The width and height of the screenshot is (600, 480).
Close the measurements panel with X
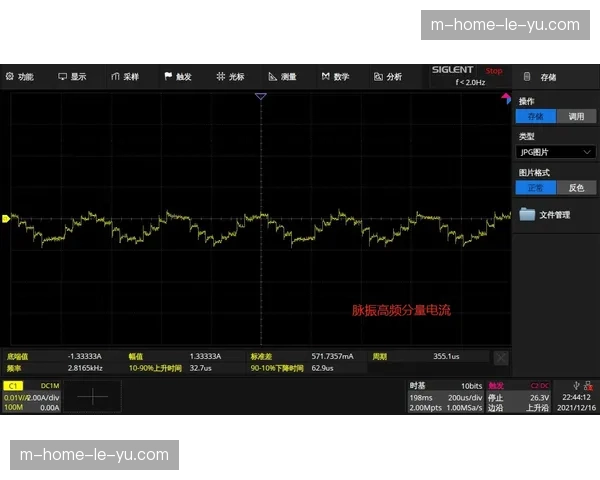pyautogui.click(x=501, y=358)
